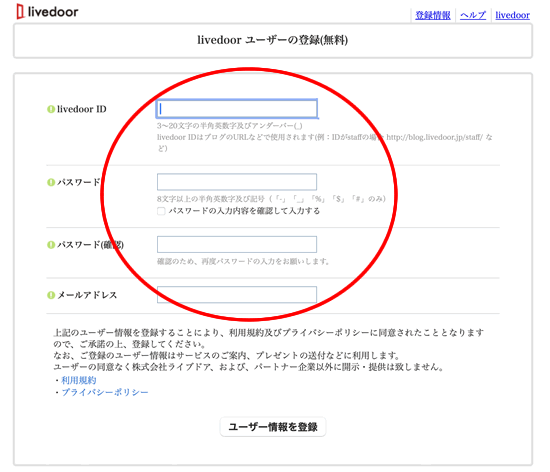Click the hint 確認のため、再度パスワードの入力をお願いします。
This screenshot has height=472, width=550.
(x=243, y=261)
